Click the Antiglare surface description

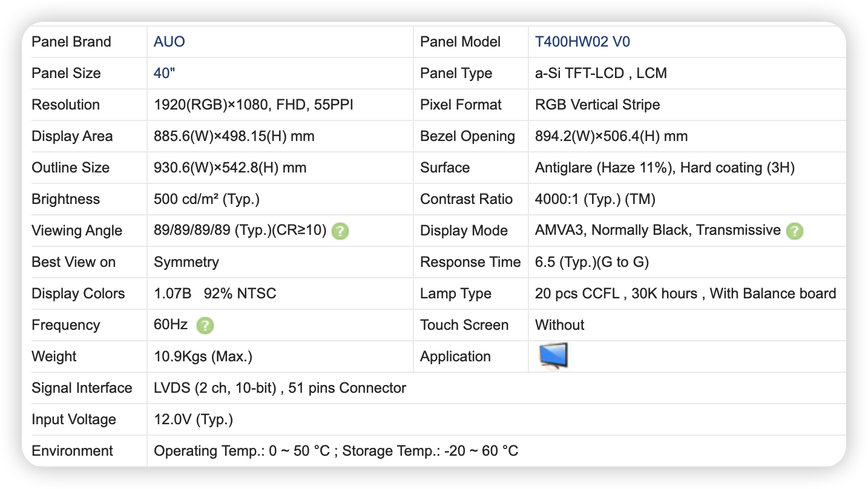tap(665, 168)
